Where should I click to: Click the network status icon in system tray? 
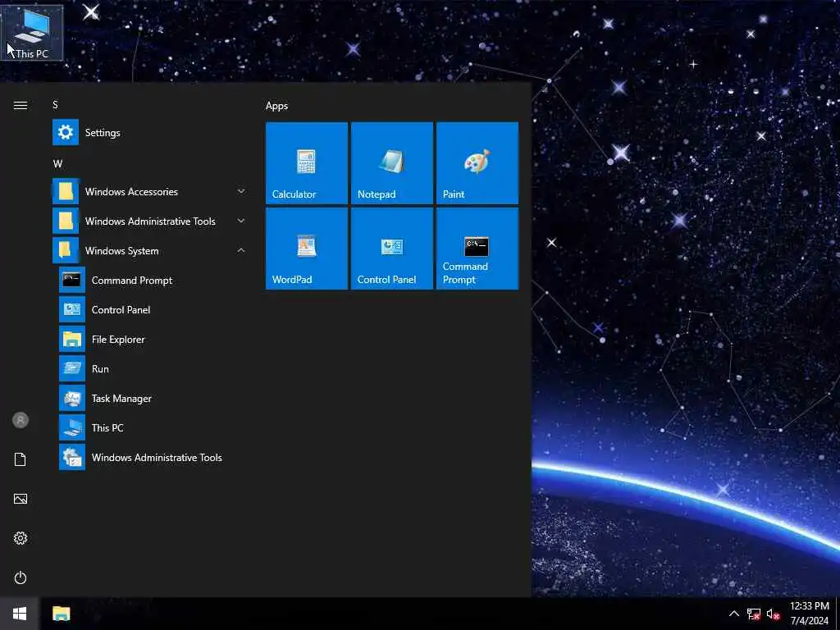[753, 614]
